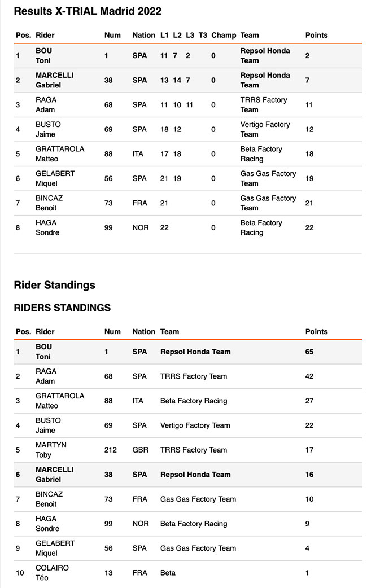Click the 'L3' column header
Image resolution: width=367 pixels, height=588 pixels.
tap(190, 35)
